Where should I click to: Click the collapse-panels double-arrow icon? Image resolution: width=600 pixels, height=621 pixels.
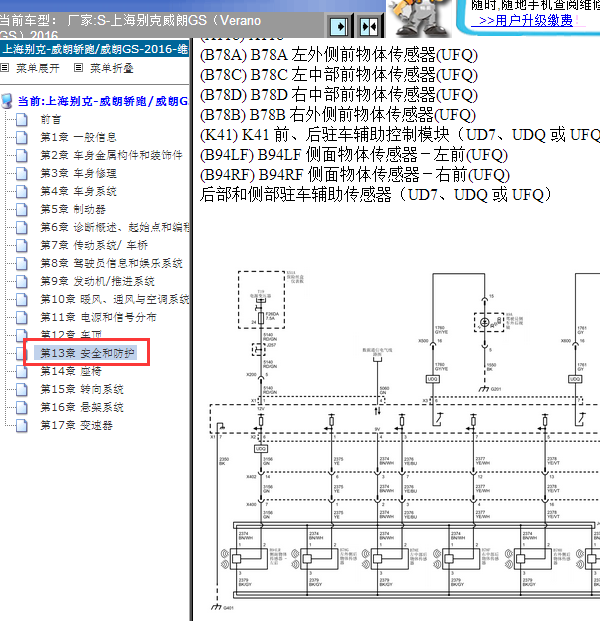(x=369, y=27)
